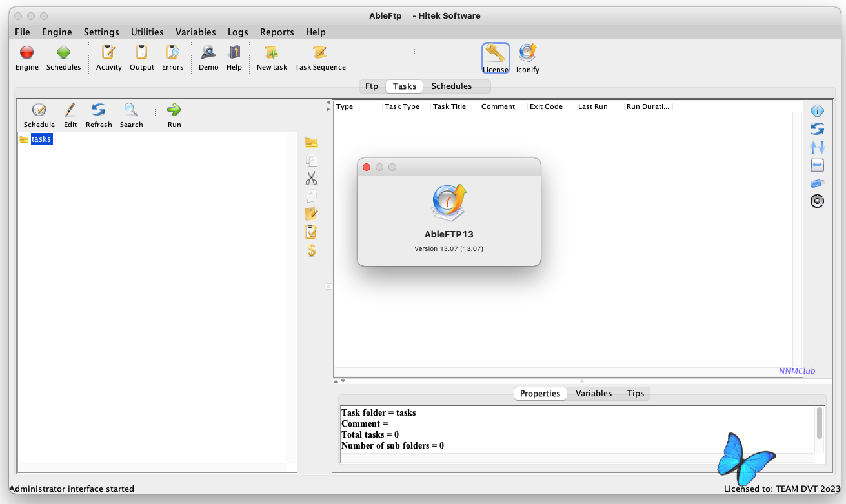This screenshot has width=846, height=504.
Task: Click the round black speaker icon
Action: (x=817, y=201)
